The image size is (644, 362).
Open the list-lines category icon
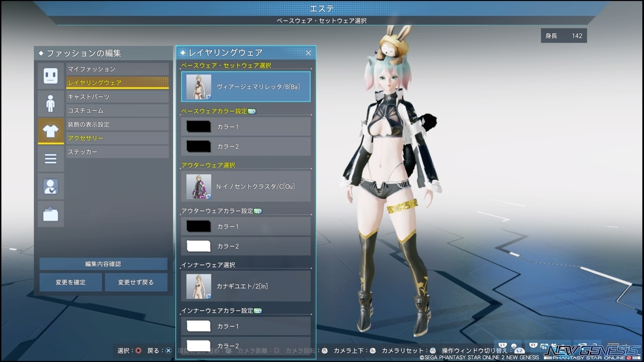pos(50,159)
